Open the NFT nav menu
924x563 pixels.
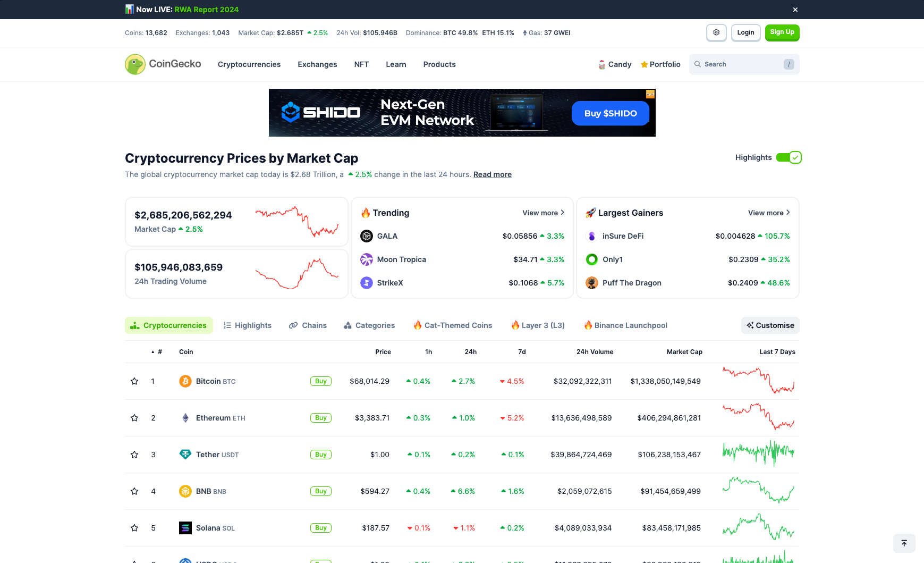pyautogui.click(x=361, y=64)
